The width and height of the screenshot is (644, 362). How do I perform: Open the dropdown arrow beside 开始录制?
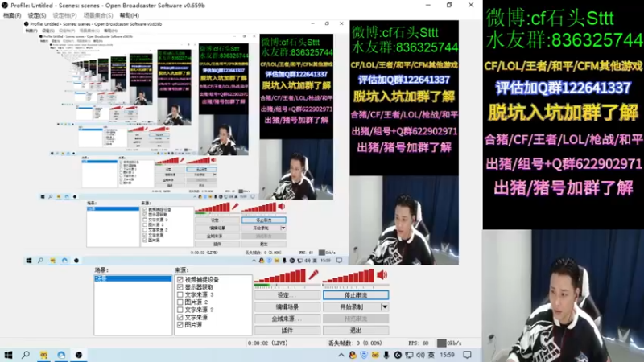pos(385,306)
